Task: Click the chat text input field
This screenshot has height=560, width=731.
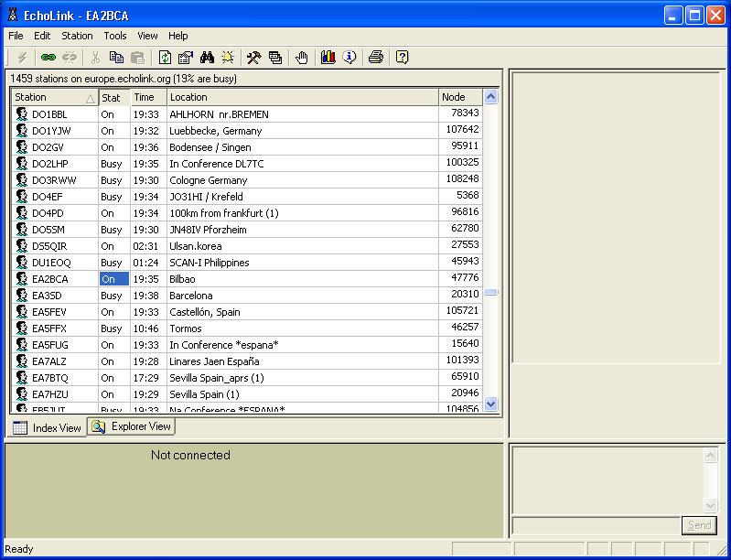Action: click(595, 525)
